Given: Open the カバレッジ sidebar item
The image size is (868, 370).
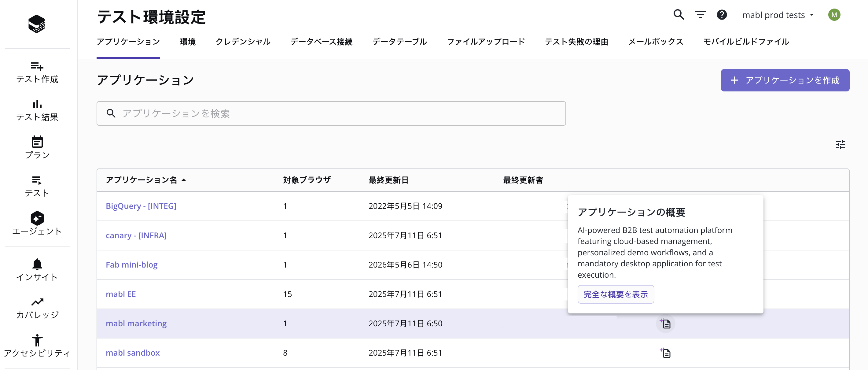Looking at the screenshot, I should click(x=37, y=308).
